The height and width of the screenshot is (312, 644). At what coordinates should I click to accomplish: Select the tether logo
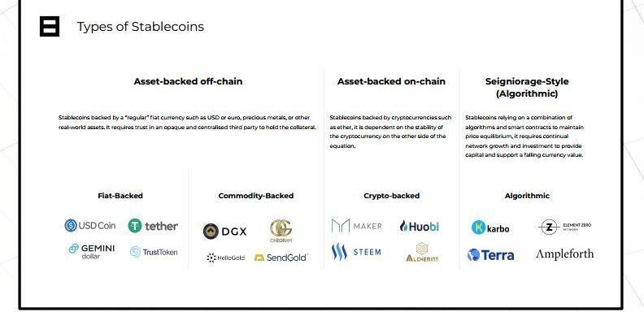coord(153,226)
